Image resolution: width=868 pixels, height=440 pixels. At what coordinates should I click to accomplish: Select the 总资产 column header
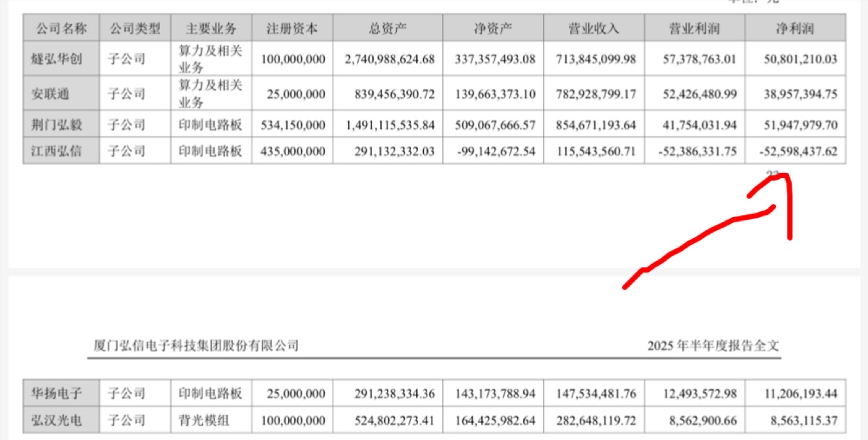(x=387, y=29)
